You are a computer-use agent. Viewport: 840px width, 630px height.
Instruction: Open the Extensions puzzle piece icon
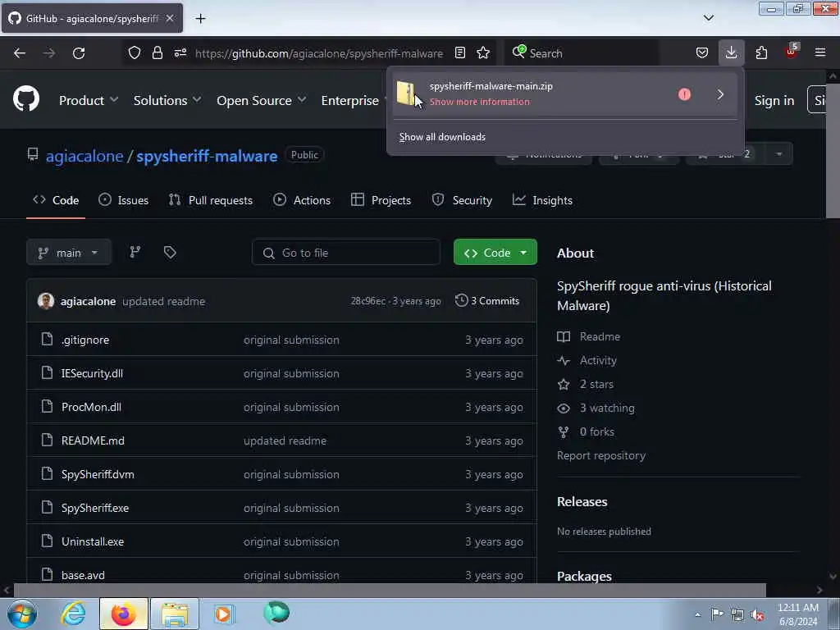tap(761, 52)
